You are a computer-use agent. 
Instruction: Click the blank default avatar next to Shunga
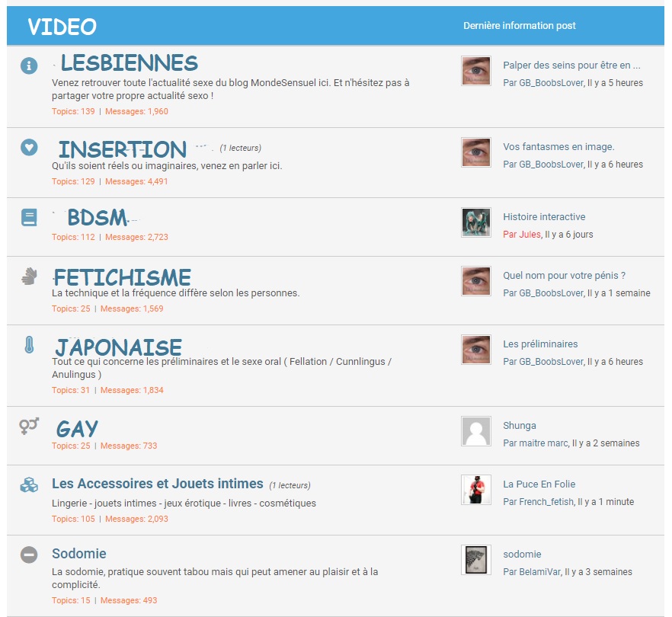475,431
